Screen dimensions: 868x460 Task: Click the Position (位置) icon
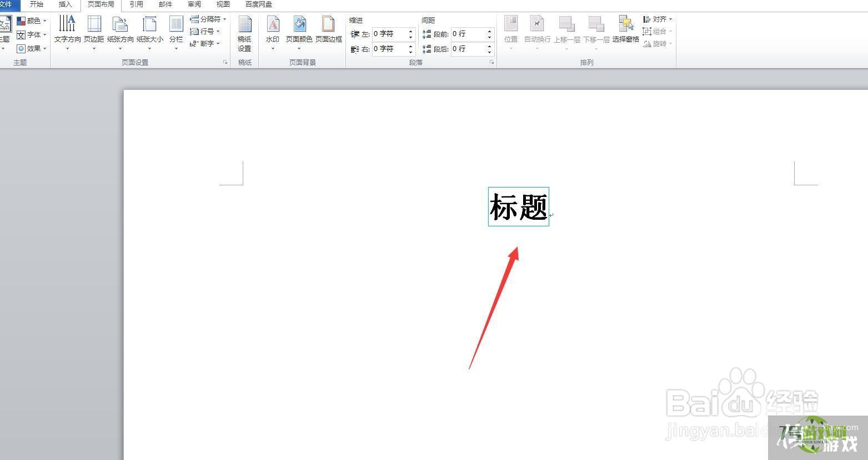511,24
